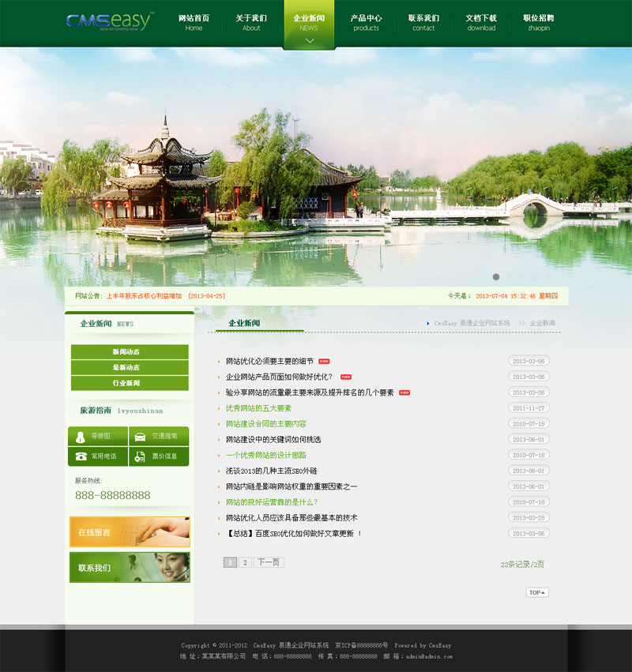Click the banner slider dot indicator
The image size is (632, 672).
pyautogui.click(x=496, y=277)
